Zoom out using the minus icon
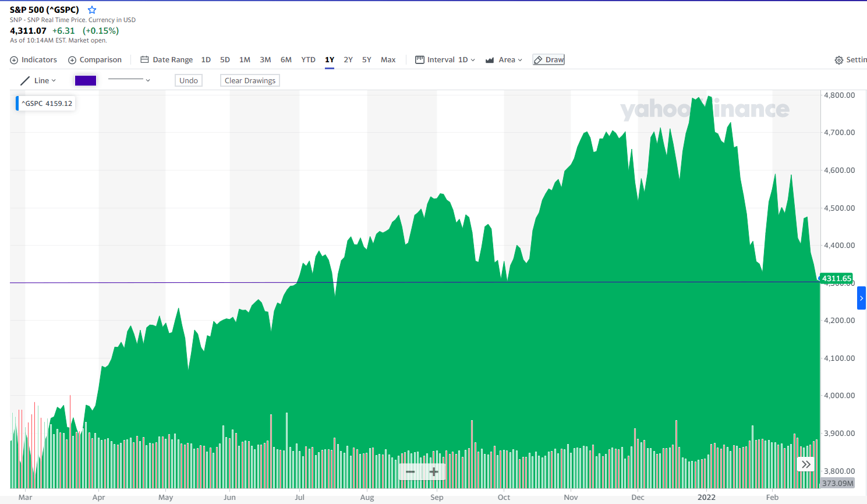 [410, 472]
